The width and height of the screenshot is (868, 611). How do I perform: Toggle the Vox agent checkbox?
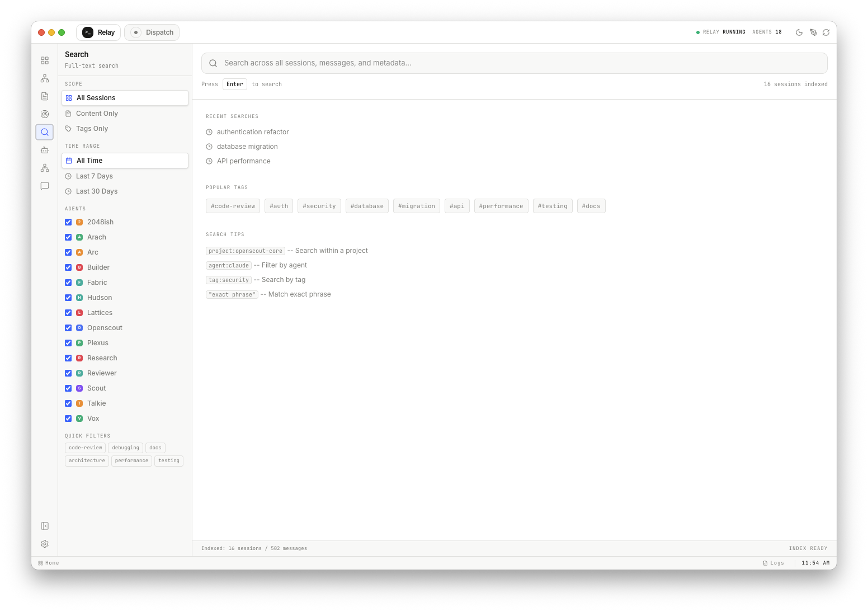pos(68,419)
